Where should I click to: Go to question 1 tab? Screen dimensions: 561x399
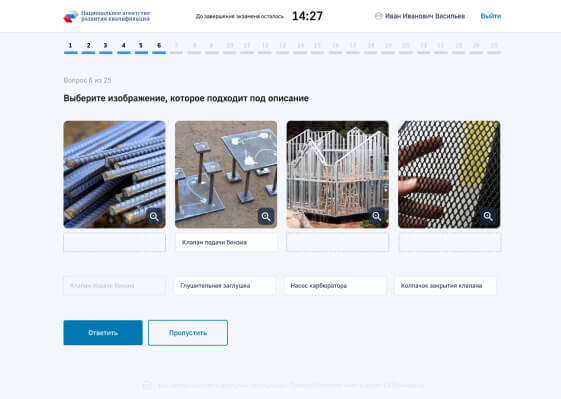[x=70, y=47]
